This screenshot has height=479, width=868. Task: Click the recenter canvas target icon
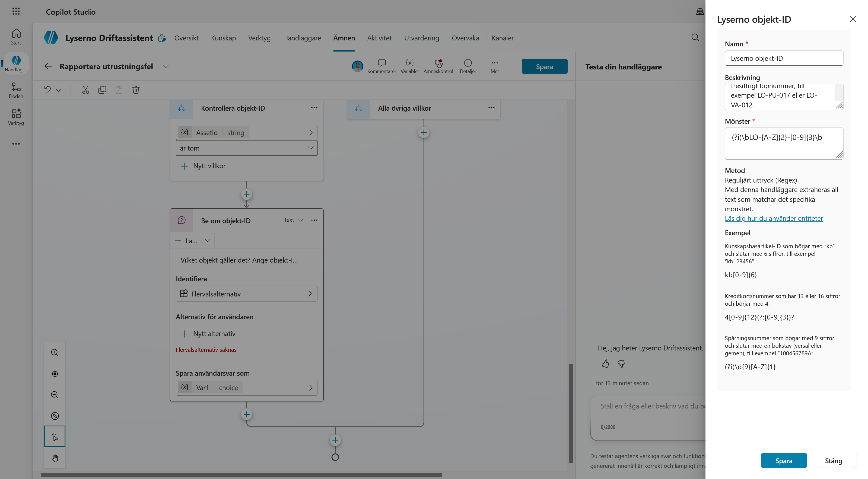point(55,374)
